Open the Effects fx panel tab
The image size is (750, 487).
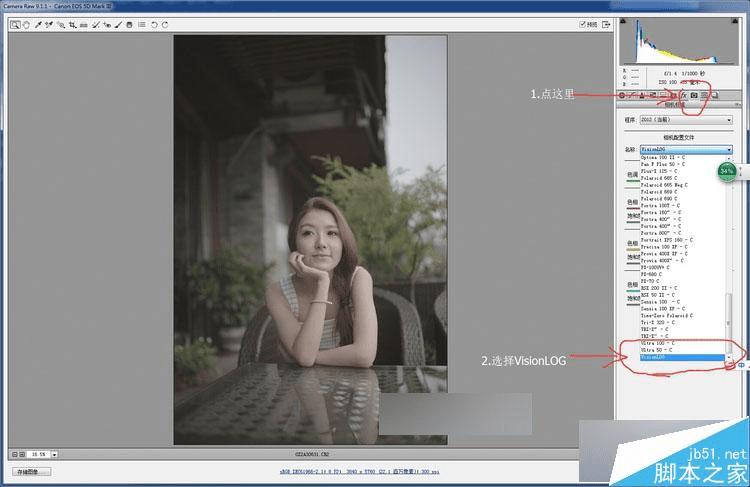[x=684, y=95]
